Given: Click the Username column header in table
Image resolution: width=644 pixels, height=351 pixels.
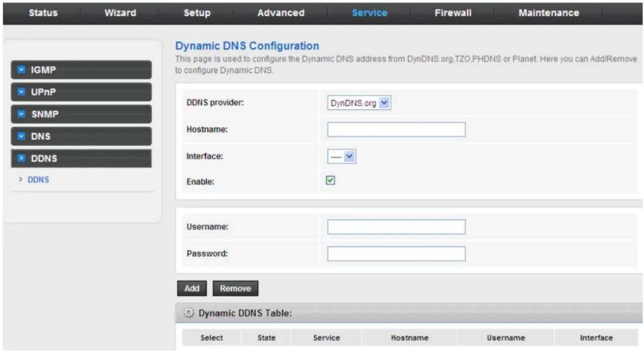Looking at the screenshot, I should [x=506, y=338].
